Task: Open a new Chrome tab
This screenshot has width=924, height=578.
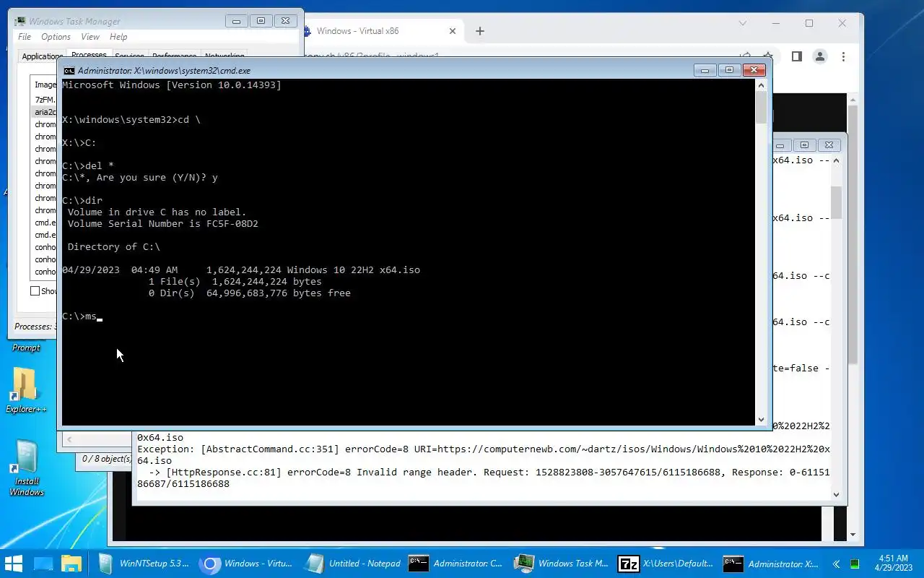Action: 479,31
